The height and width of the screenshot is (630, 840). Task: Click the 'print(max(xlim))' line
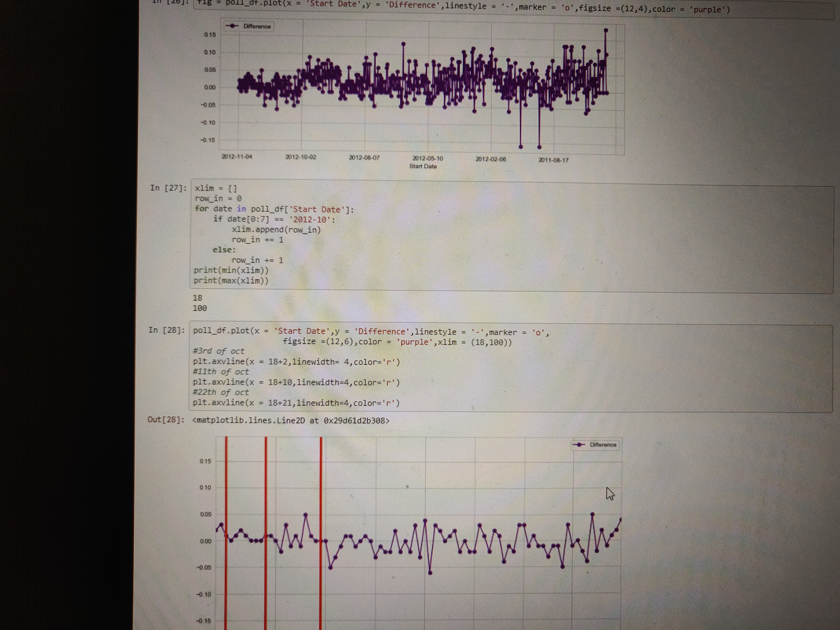[231, 281]
